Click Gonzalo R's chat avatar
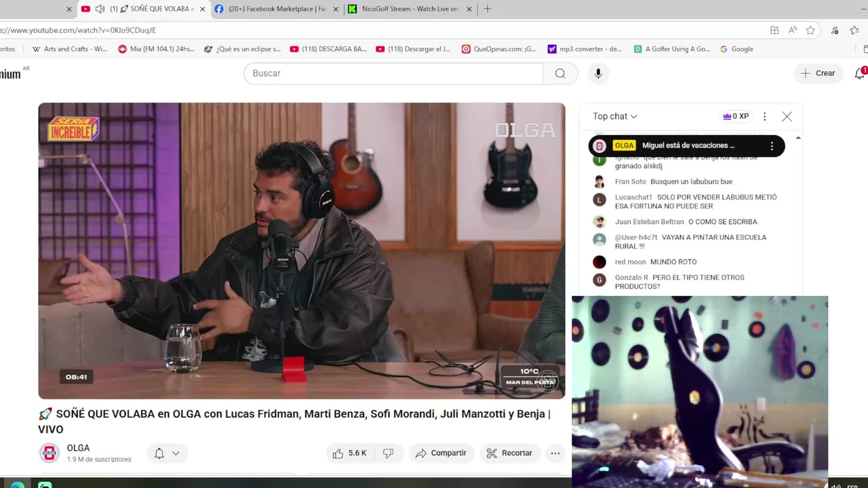868x488 pixels. pyautogui.click(x=599, y=279)
